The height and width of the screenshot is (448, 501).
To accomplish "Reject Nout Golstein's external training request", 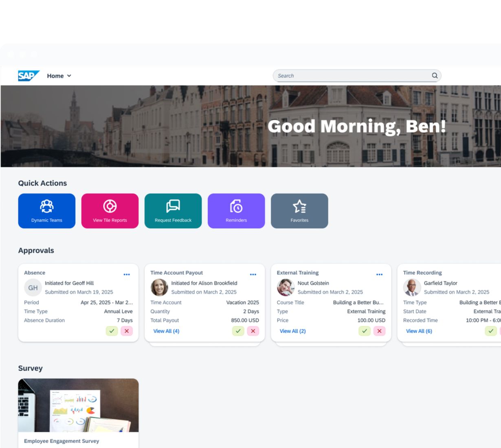I will point(379,331).
